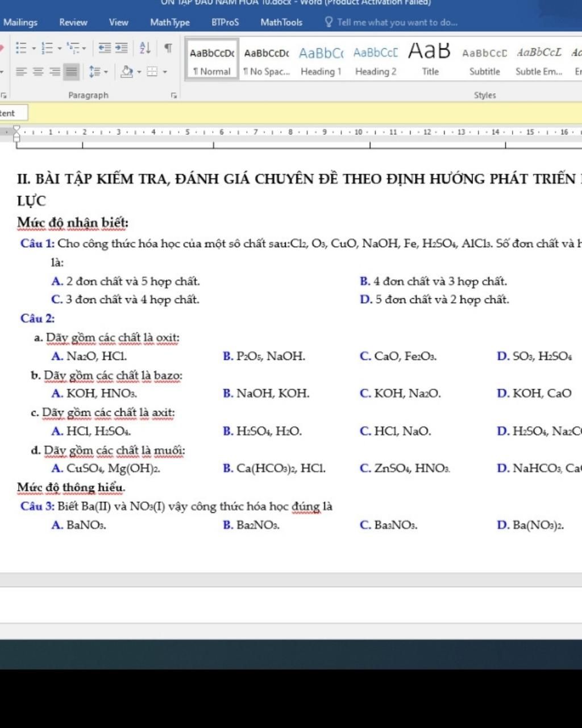The height and width of the screenshot is (728, 582).
Task: Open the Mailings tab
Action: pyautogui.click(x=20, y=22)
